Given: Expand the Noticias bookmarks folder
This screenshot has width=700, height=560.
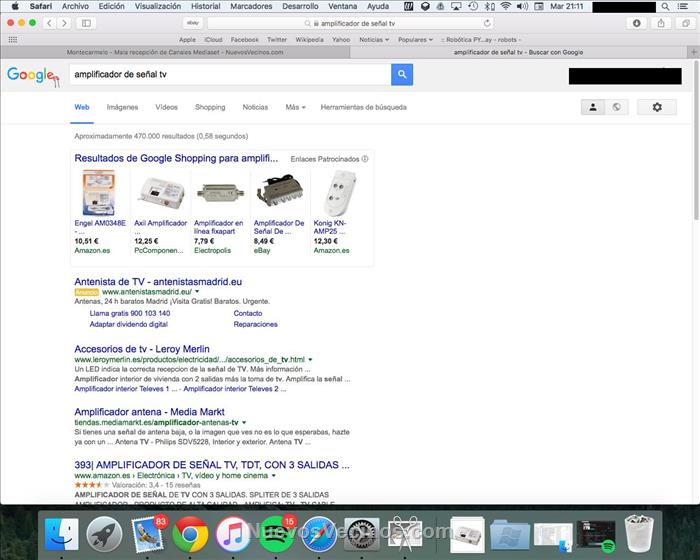Looking at the screenshot, I should pos(374,40).
